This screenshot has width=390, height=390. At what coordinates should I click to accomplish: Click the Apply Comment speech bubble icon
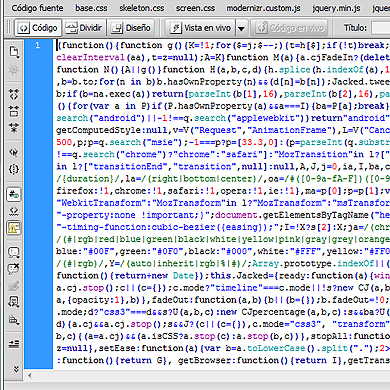tap(14, 252)
